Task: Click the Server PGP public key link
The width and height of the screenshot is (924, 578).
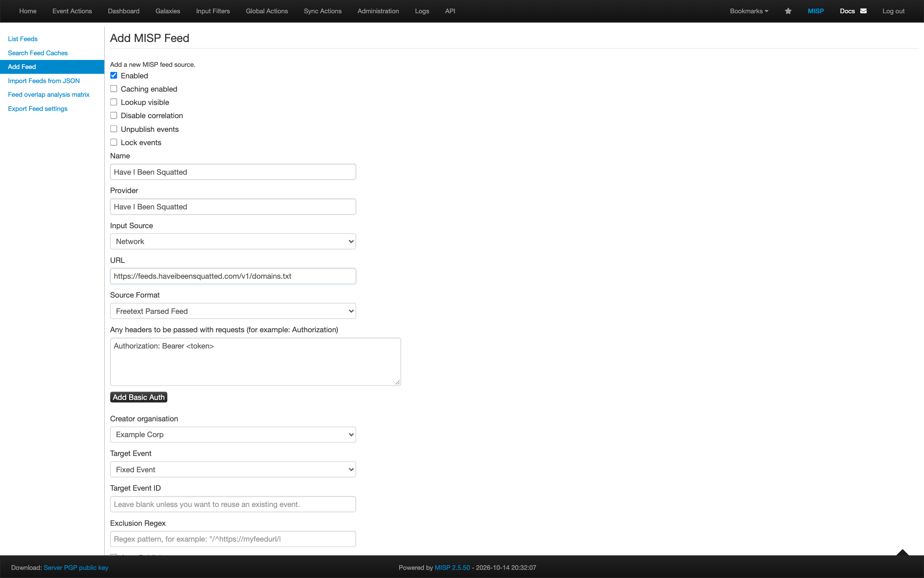Action: click(76, 568)
